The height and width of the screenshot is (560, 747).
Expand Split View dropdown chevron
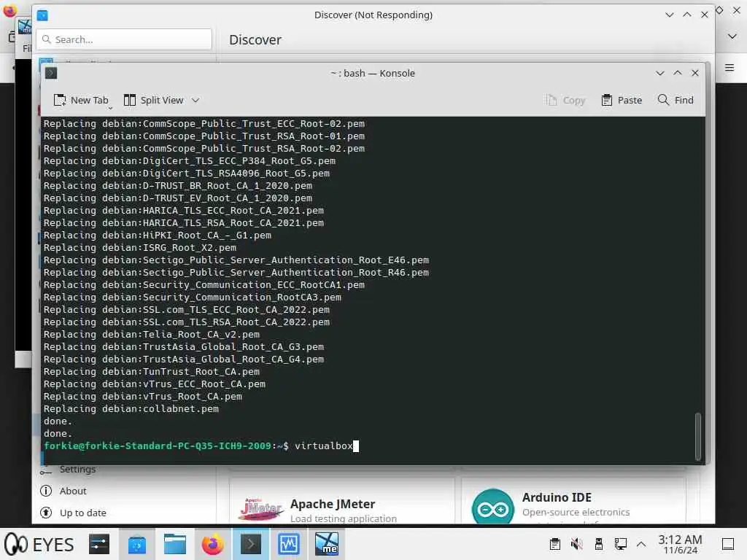tap(196, 100)
